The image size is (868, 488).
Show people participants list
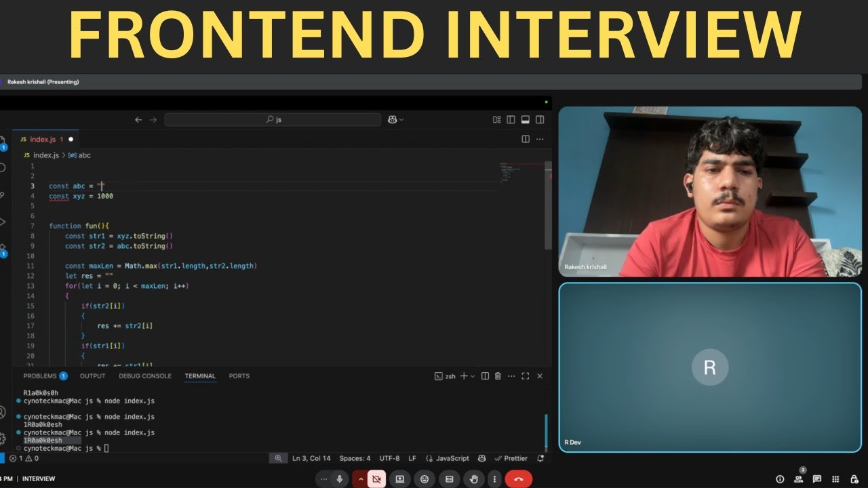pos(798,479)
